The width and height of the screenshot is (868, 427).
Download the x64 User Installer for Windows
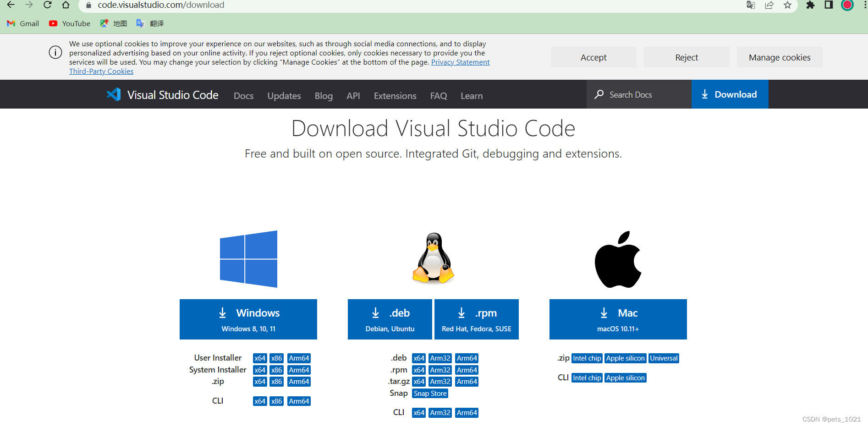coord(259,358)
